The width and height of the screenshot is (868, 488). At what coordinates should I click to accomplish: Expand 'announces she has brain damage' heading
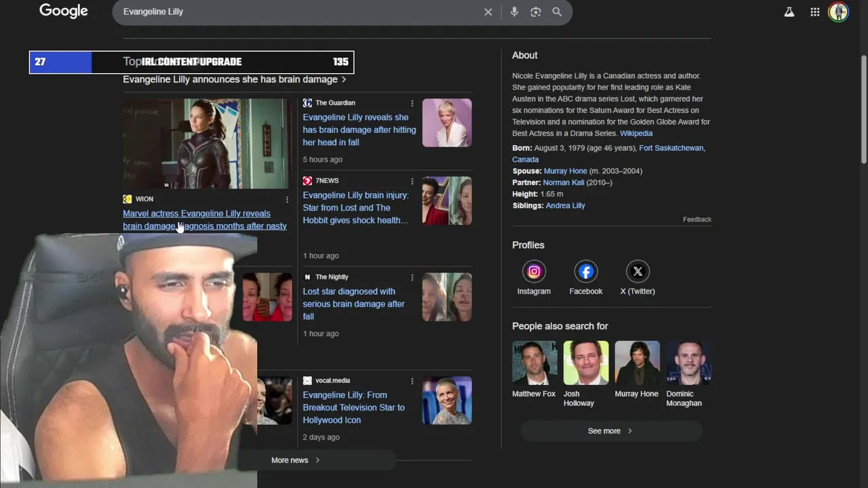coord(235,79)
